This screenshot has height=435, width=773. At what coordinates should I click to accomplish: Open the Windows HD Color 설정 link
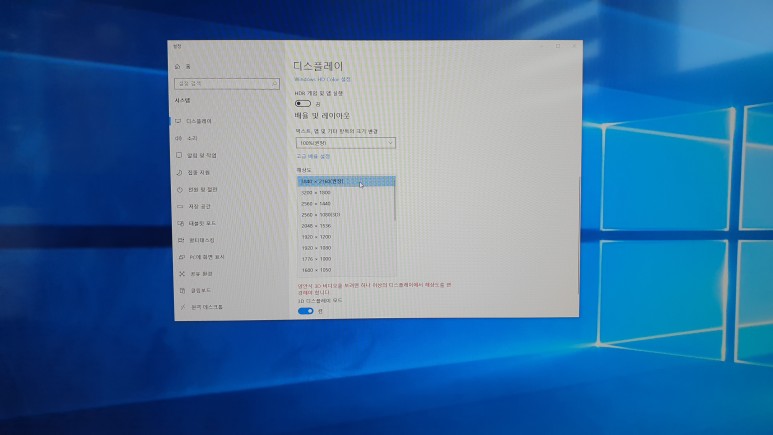(x=322, y=79)
